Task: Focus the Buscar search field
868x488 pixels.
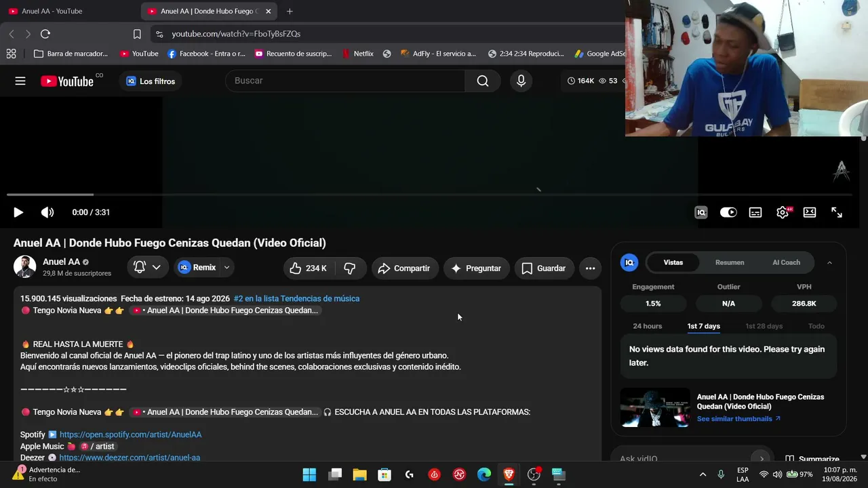Action: click(x=346, y=81)
